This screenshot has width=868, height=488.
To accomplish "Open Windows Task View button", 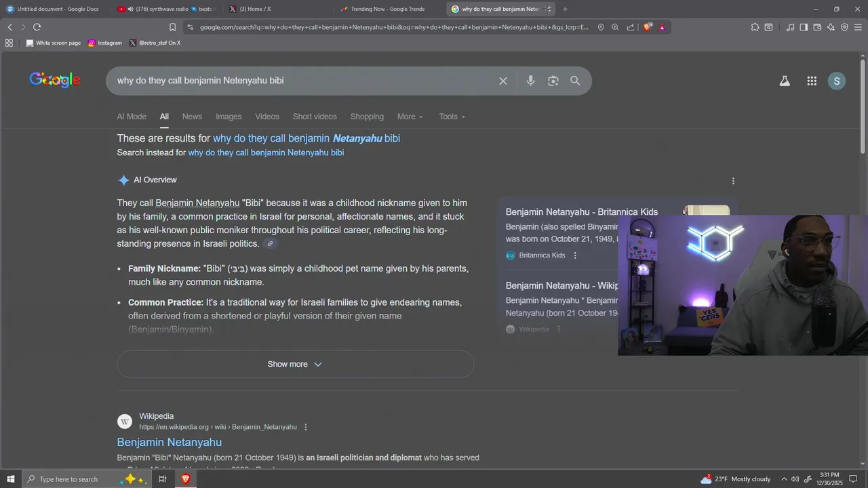I will pos(163,479).
